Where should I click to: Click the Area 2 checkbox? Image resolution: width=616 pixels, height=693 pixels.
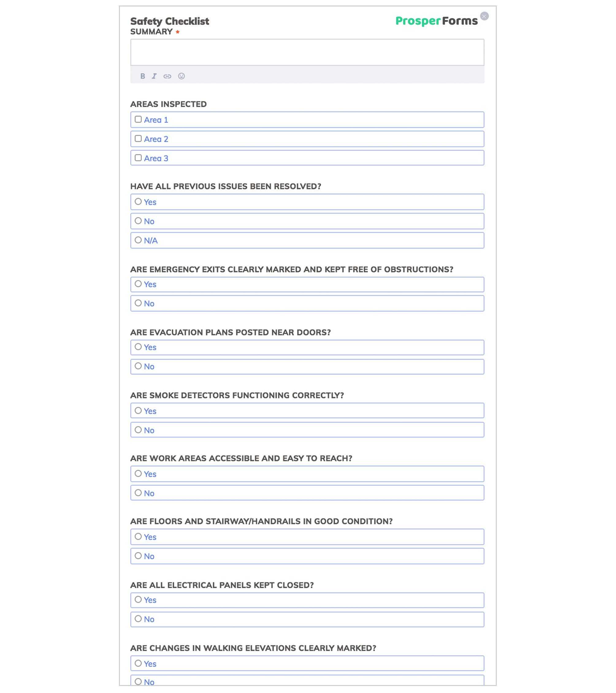138,139
